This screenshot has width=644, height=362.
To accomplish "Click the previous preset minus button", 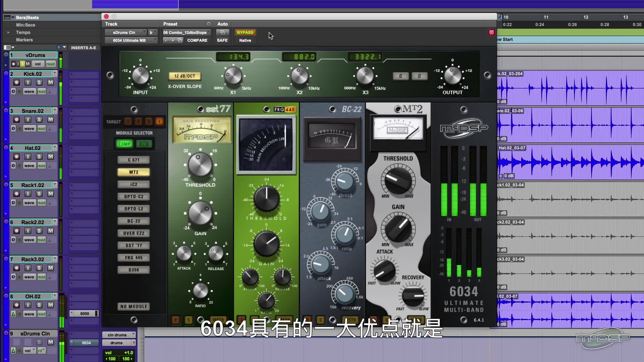I will pyautogui.click(x=165, y=40).
